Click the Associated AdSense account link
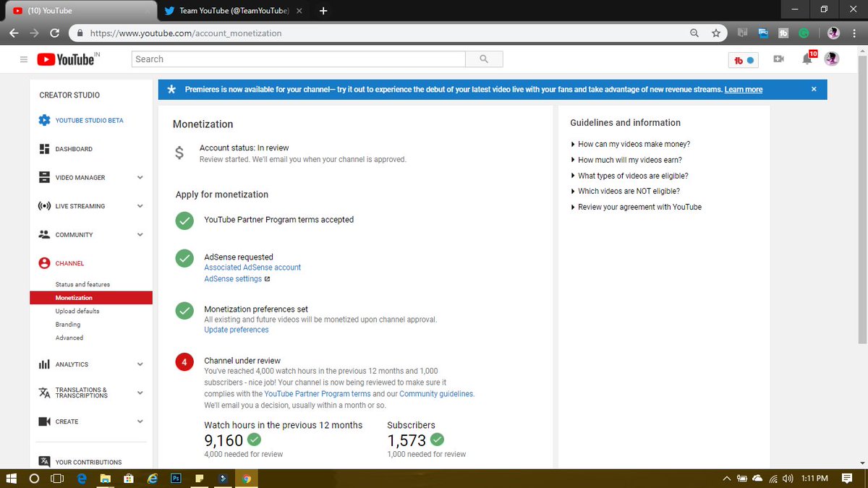The height and width of the screenshot is (488, 868). click(252, 267)
